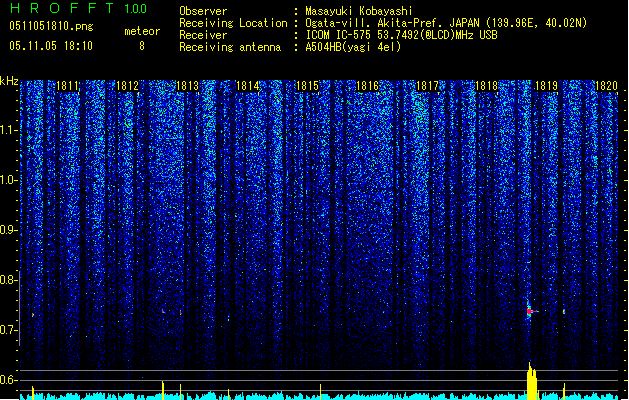629x400 pixels.
Task: Click the Receiving Location label
Action: (233, 23)
